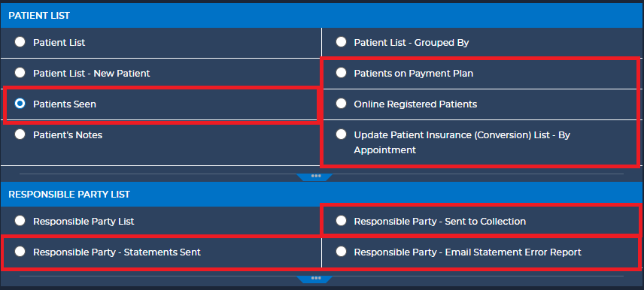Click the PATIENT LIST section header

[x=322, y=16]
